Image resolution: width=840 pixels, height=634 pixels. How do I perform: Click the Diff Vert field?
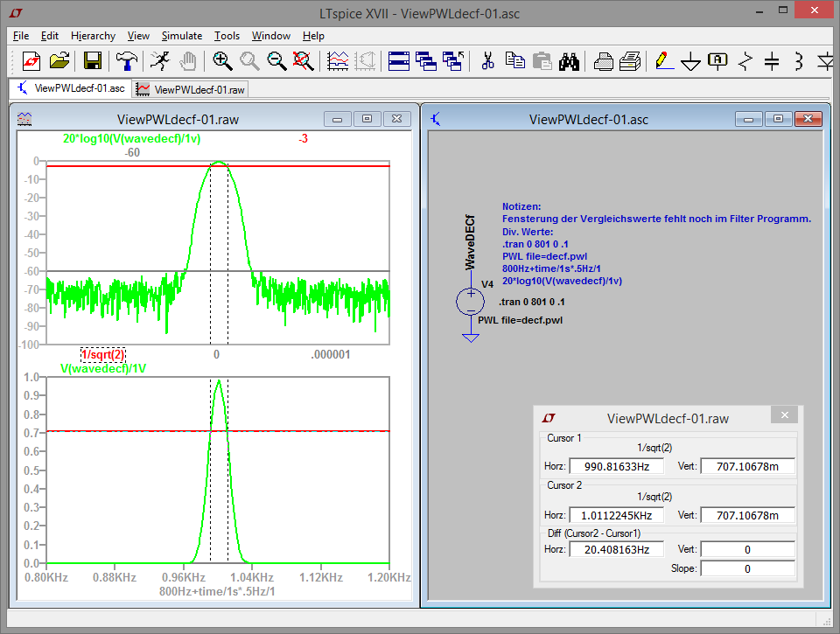coord(747,549)
